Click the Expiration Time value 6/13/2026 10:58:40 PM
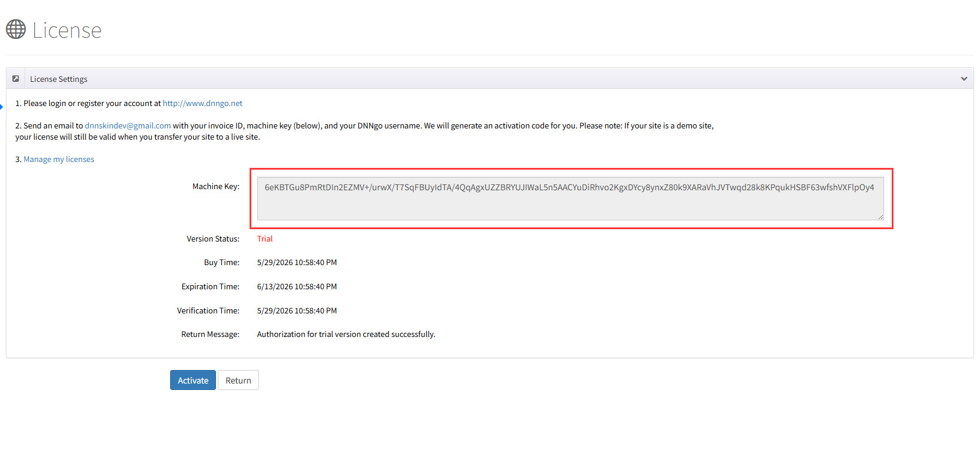 (x=297, y=286)
